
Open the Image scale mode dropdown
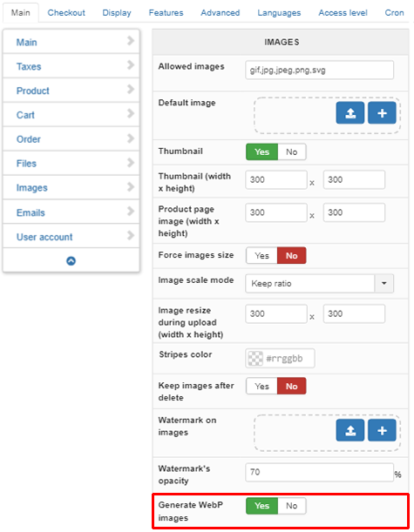pyautogui.click(x=319, y=283)
